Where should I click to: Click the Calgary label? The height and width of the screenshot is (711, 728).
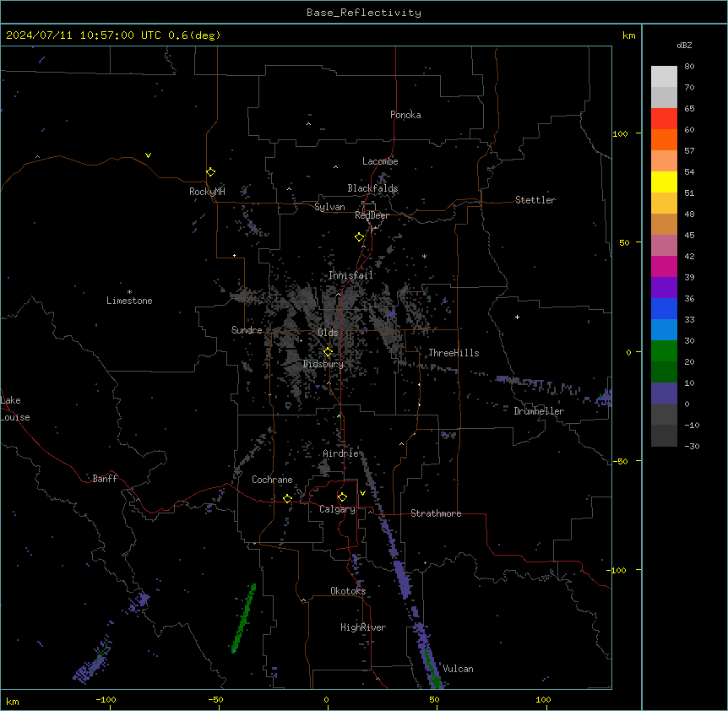(337, 509)
